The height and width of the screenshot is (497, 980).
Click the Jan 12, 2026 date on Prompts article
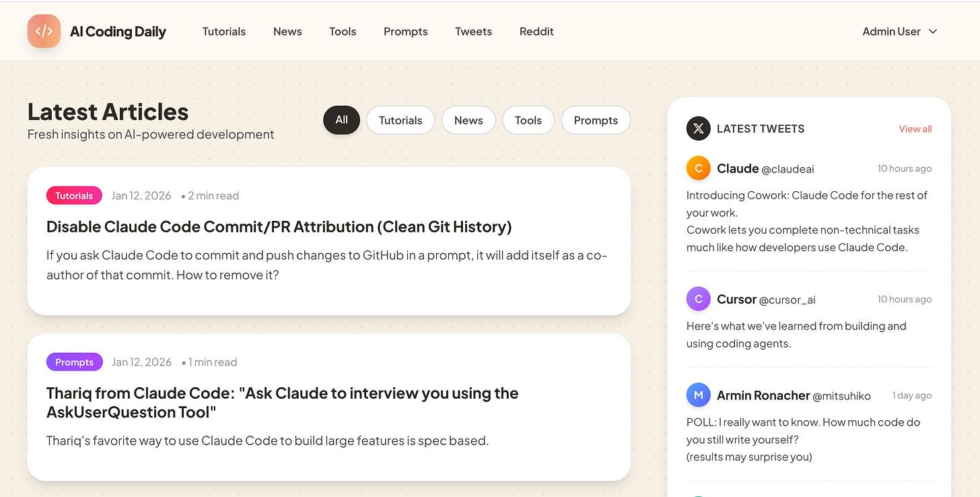click(141, 362)
